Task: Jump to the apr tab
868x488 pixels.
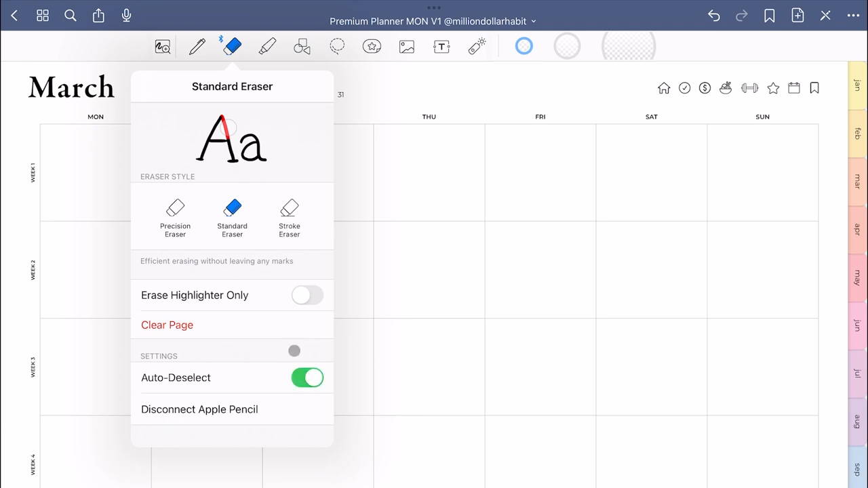Action: click(857, 230)
